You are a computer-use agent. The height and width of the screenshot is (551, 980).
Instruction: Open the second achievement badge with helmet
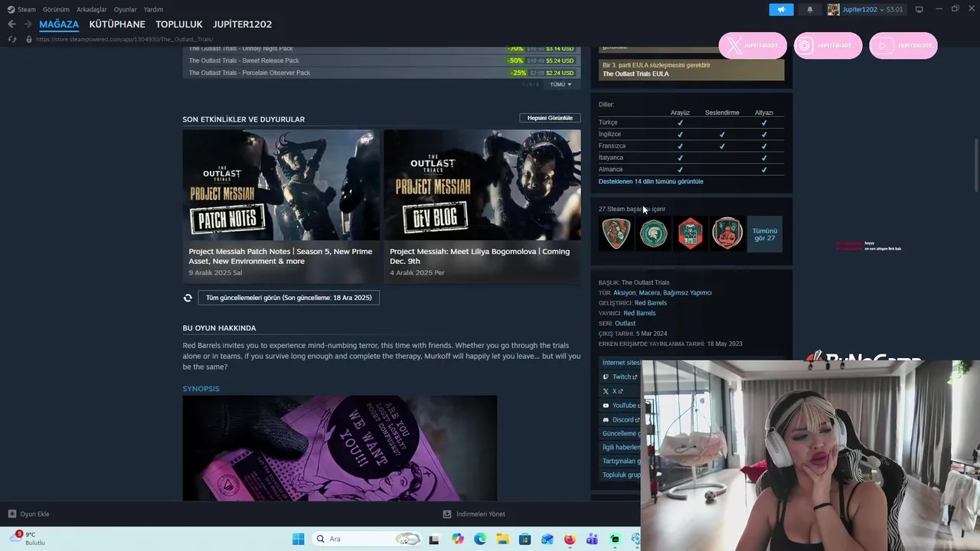click(x=653, y=233)
